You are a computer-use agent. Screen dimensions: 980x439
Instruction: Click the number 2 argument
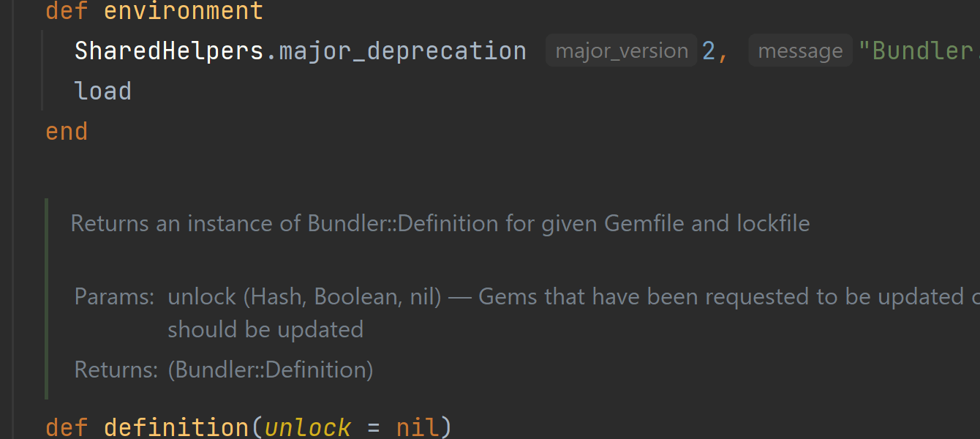click(x=708, y=50)
